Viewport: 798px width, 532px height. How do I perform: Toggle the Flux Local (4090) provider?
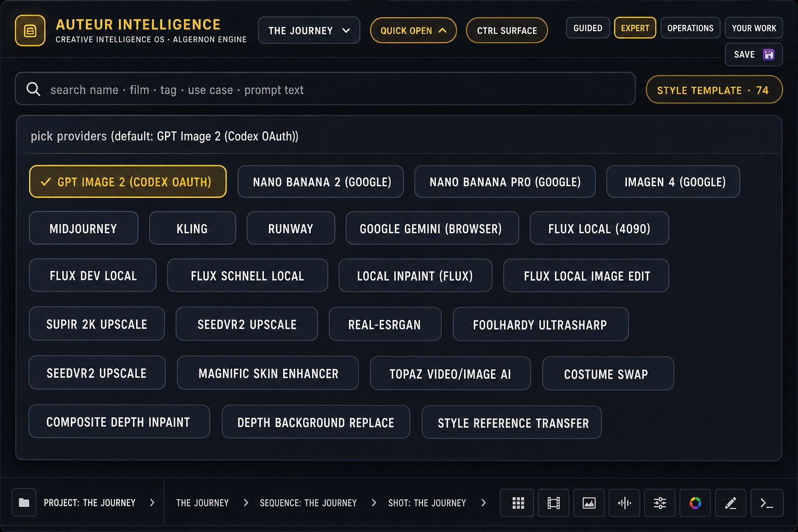(600, 228)
